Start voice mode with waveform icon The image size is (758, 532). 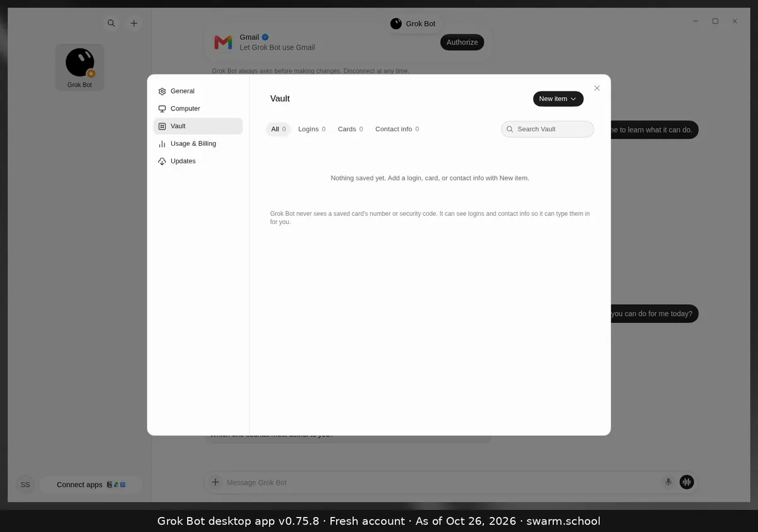point(687,482)
